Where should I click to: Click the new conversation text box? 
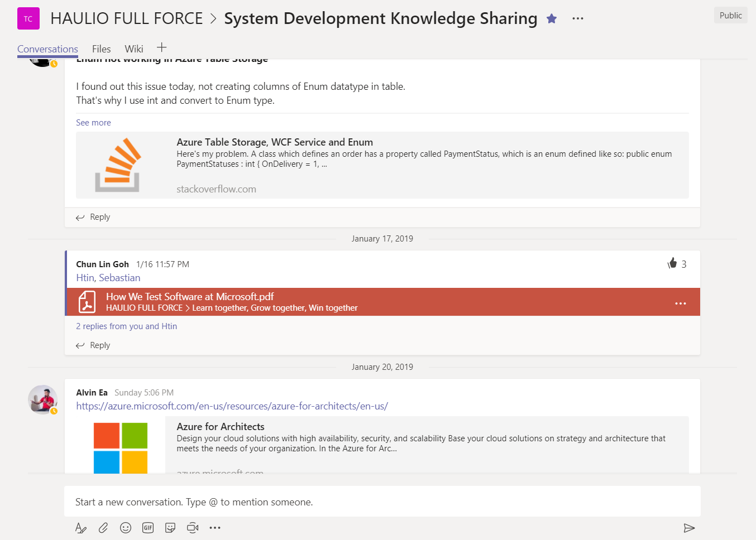click(382, 502)
